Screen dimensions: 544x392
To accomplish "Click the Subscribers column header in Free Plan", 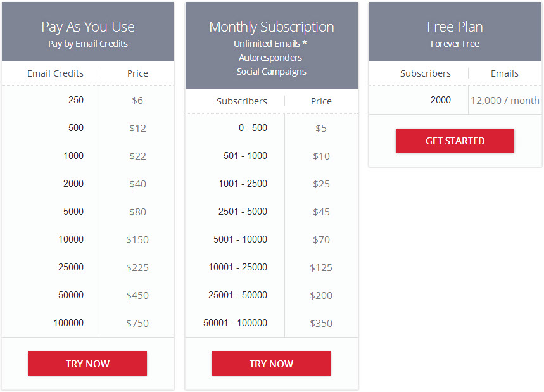I will click(426, 73).
